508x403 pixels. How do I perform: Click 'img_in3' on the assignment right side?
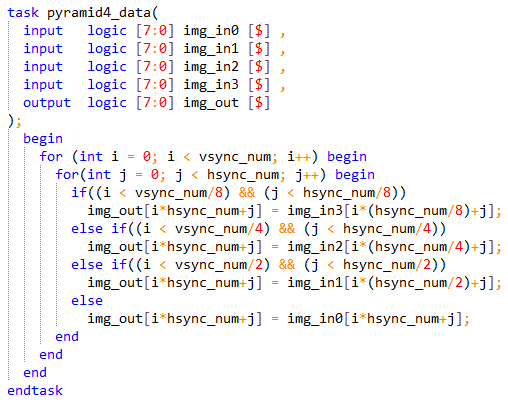click(315, 211)
